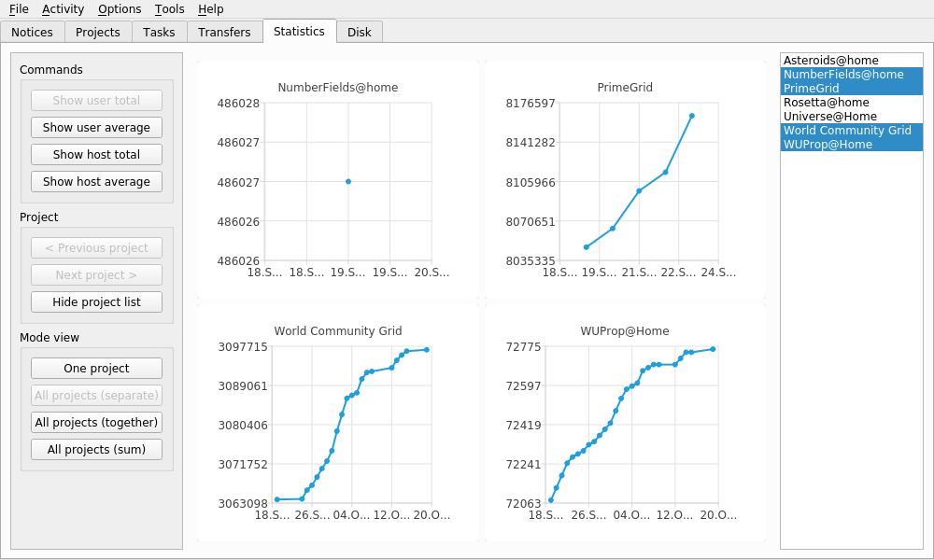Select Rosetta@home in project list
The image size is (934, 560).
(x=826, y=103)
